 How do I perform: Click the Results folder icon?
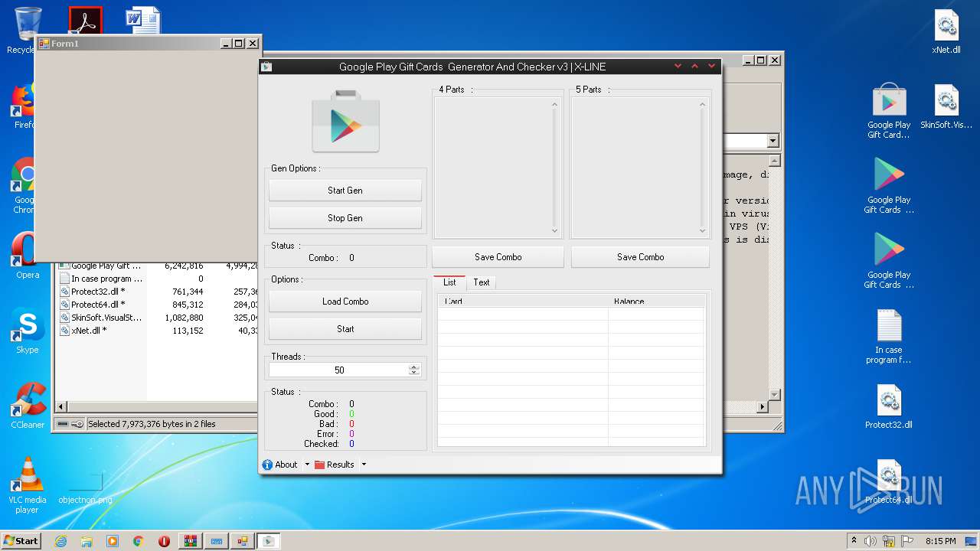(x=320, y=465)
